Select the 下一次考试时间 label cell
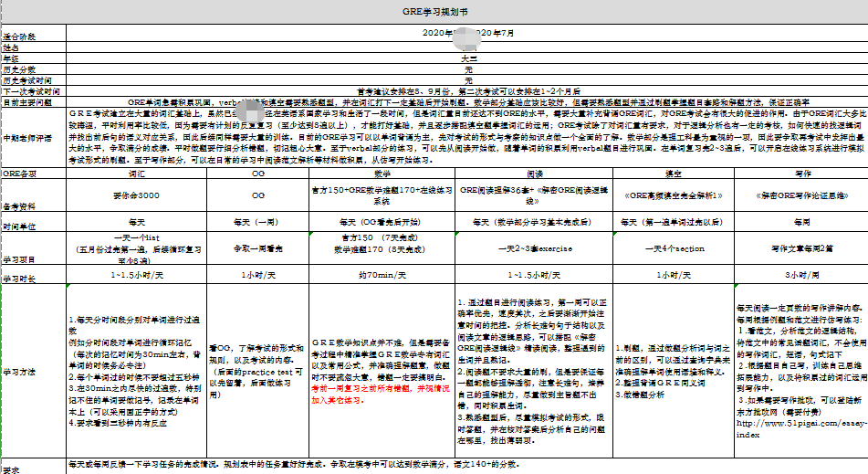The height and width of the screenshot is (474, 868). click(x=32, y=91)
